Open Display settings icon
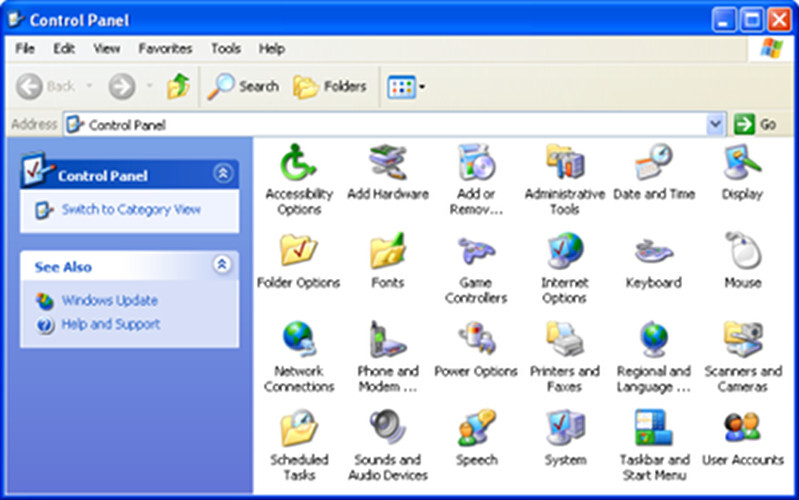 pos(742,163)
